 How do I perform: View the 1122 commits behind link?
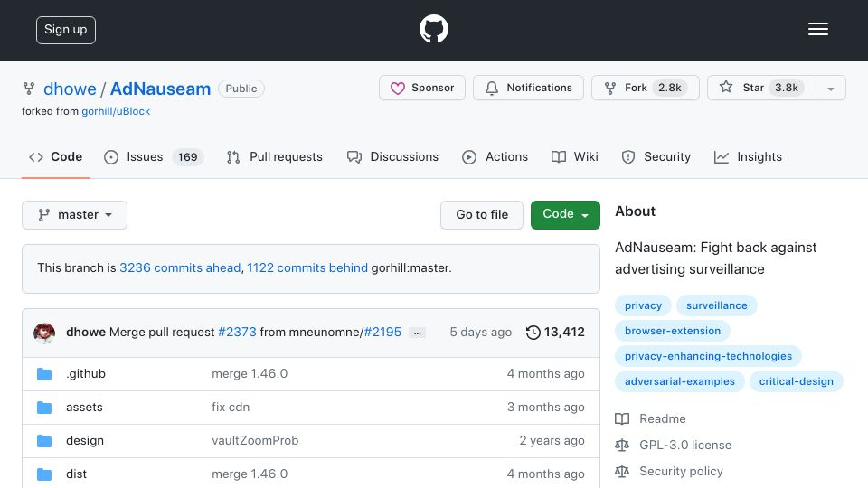[307, 267]
